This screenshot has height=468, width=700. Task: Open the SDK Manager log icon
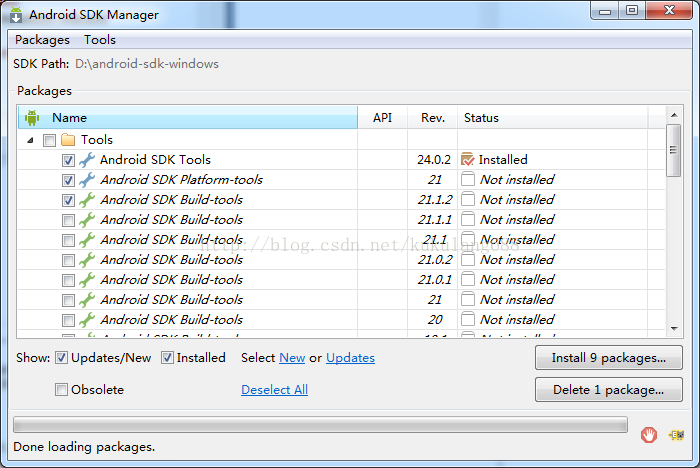pyautogui.click(x=676, y=435)
